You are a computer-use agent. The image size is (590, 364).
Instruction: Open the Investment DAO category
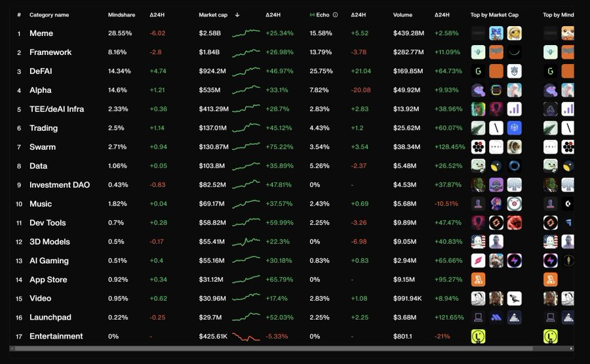click(59, 185)
